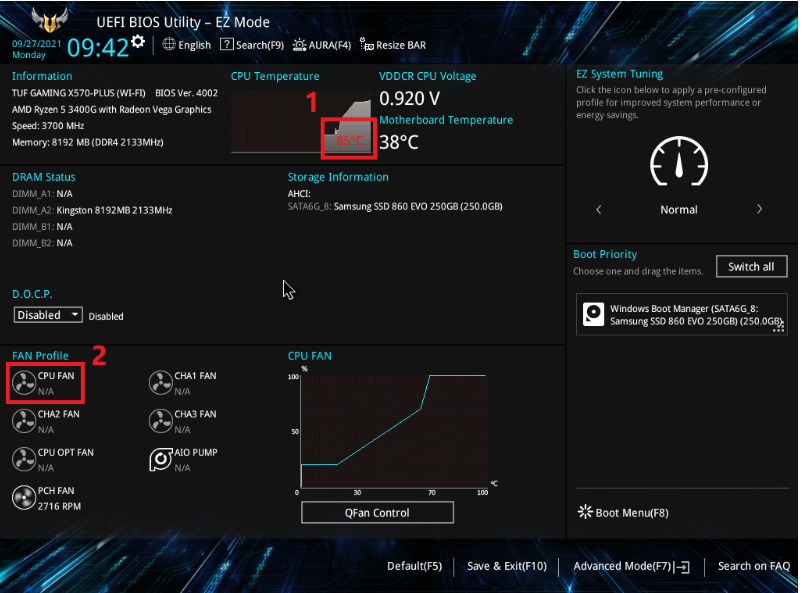Image resolution: width=804 pixels, height=593 pixels.
Task: Click the DIMM_A1 N/A entry
Action: tap(42, 194)
